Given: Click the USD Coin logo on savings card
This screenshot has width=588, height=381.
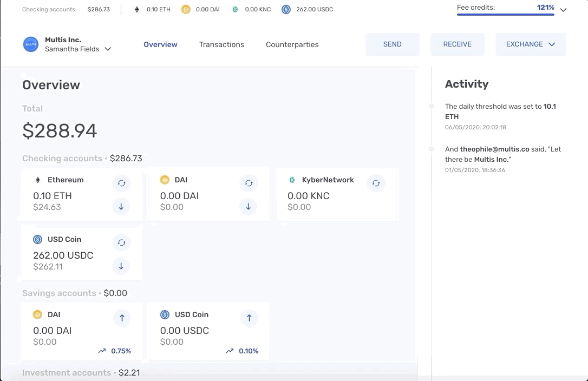Looking at the screenshot, I should tap(165, 314).
